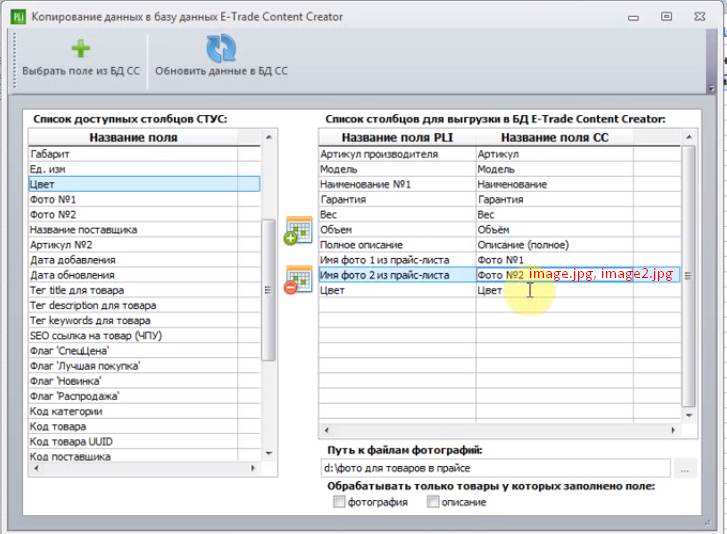Click the 'Название поля' header in left list
The width and height of the screenshot is (727, 534).
click(x=133, y=137)
